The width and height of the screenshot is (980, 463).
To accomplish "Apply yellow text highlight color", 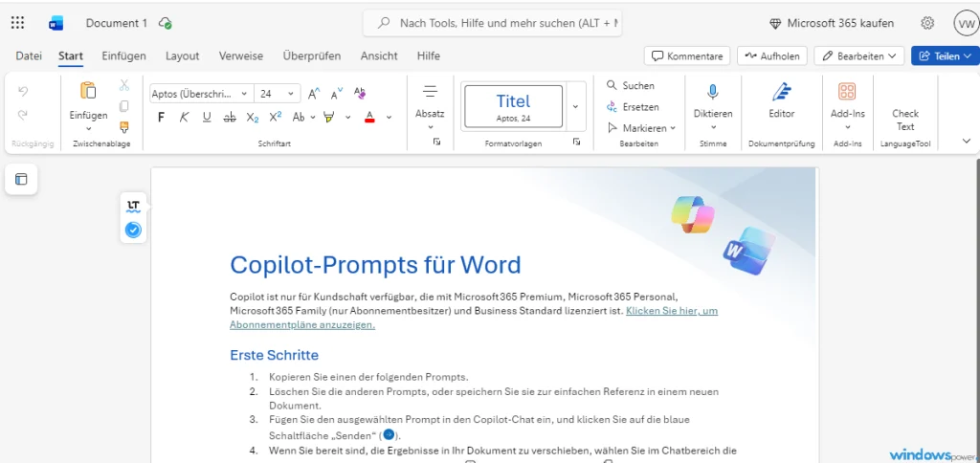I will pyautogui.click(x=329, y=117).
